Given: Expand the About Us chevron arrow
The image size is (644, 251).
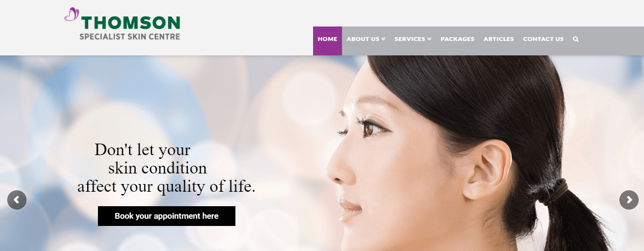Looking at the screenshot, I should 384,39.
